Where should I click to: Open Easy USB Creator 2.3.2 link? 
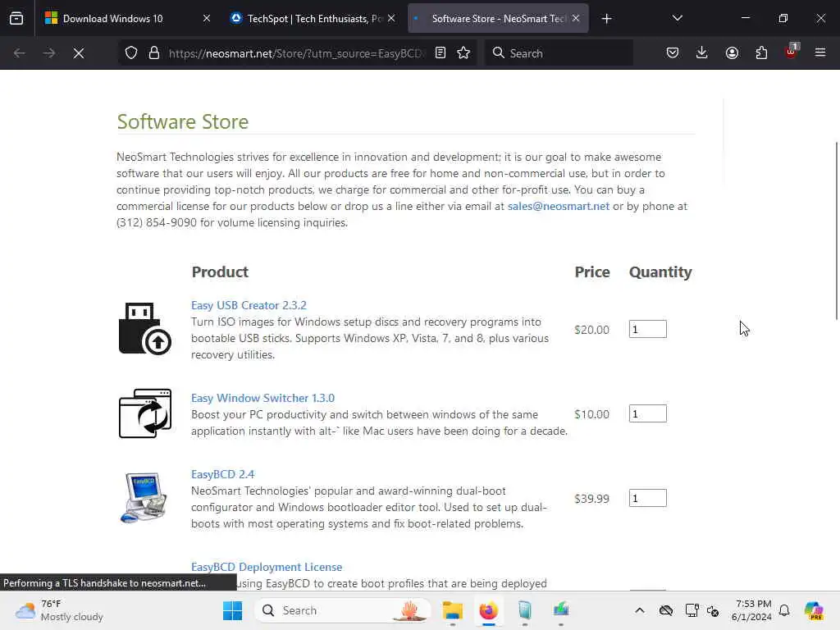[249, 305]
